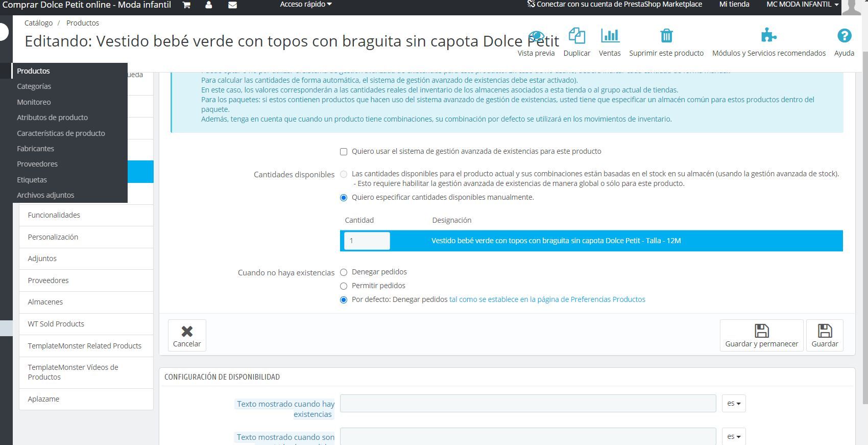
Task: Switch to the Aplazame product tab
Action: pos(86,399)
